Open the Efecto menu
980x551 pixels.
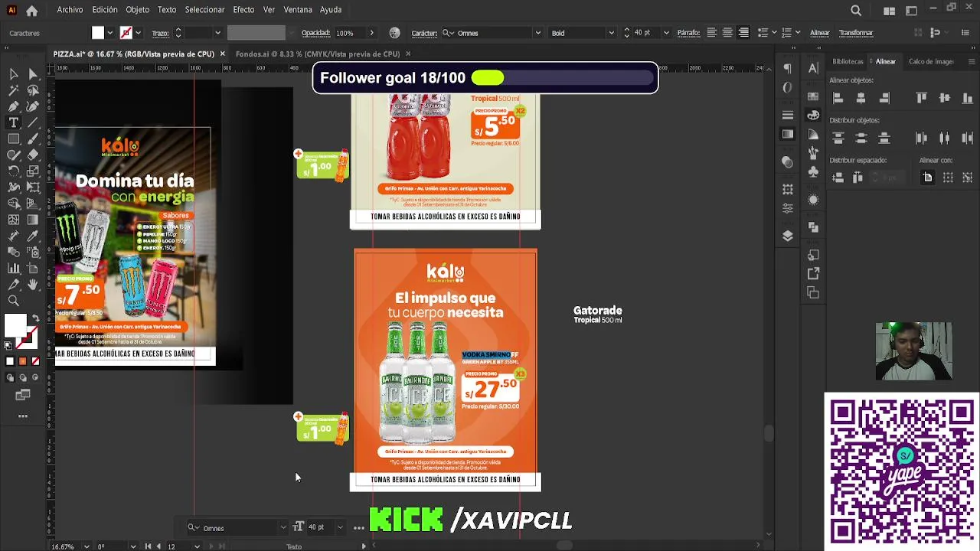tap(243, 10)
